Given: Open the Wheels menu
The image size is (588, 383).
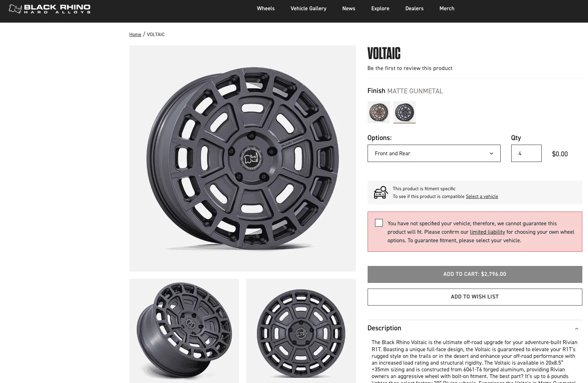Looking at the screenshot, I should tap(266, 8).
